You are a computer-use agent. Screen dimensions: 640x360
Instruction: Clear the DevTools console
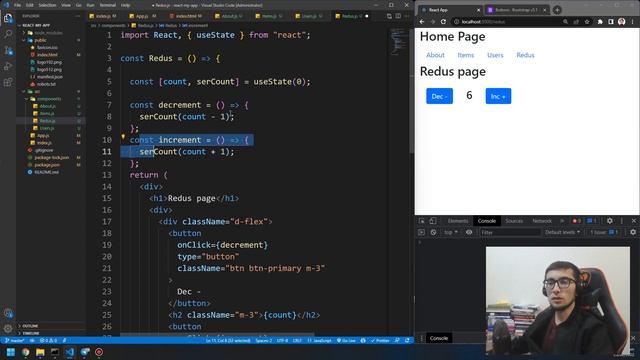click(x=433, y=232)
